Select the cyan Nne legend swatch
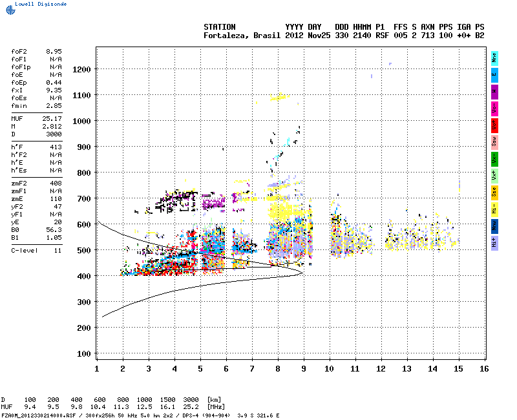This screenshot has width=517, height=420. (x=494, y=59)
